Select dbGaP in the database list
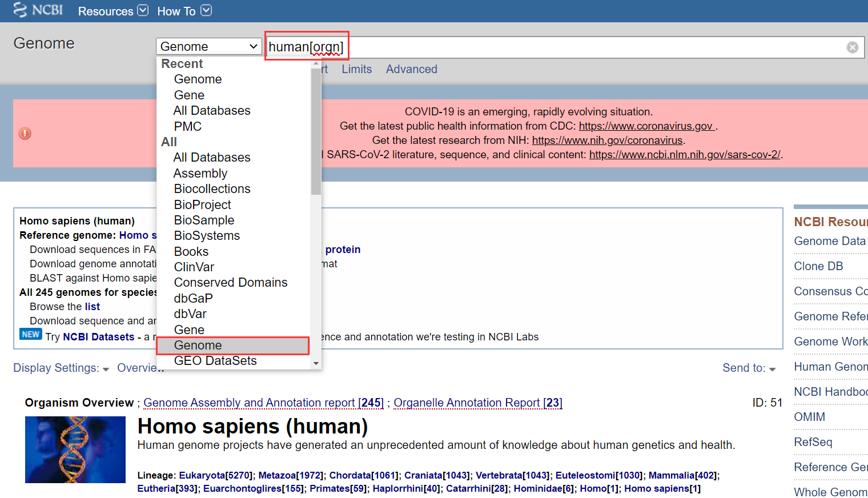The height and width of the screenshot is (498, 868). (193, 299)
